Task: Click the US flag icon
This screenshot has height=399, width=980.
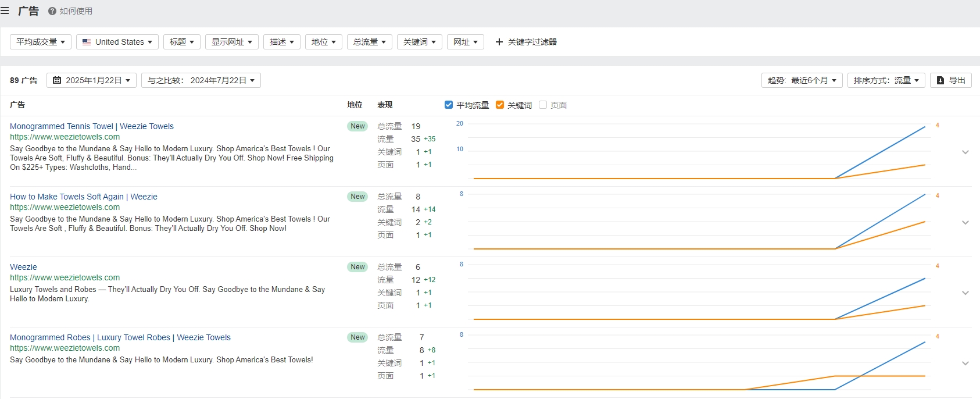Action: 87,42
